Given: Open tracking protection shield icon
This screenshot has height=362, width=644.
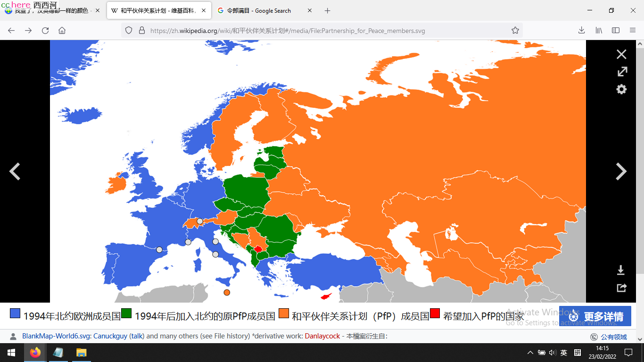Looking at the screenshot, I should (x=129, y=30).
